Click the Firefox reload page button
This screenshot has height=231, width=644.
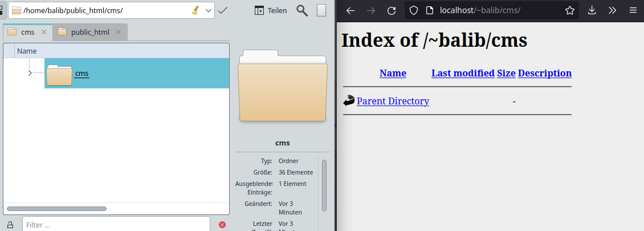[x=391, y=10]
